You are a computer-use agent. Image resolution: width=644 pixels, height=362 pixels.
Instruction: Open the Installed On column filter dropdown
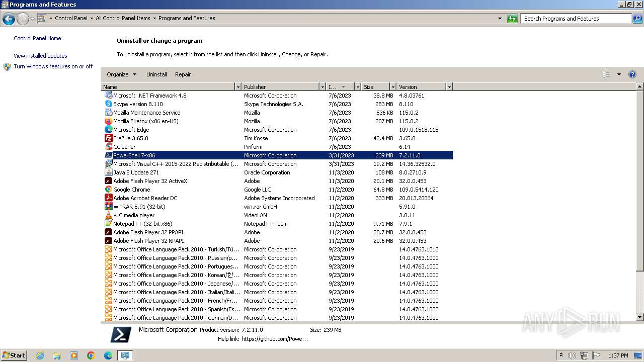coord(358,87)
